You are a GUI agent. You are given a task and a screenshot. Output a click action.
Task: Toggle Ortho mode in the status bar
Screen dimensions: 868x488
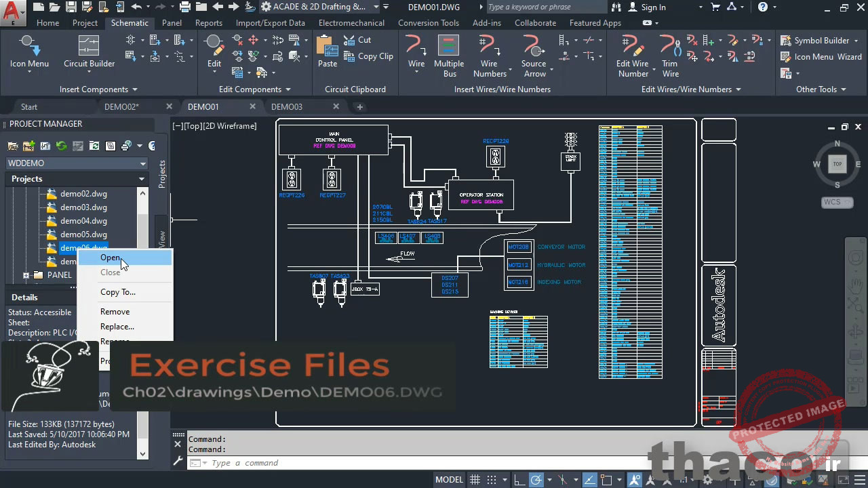[x=519, y=479]
